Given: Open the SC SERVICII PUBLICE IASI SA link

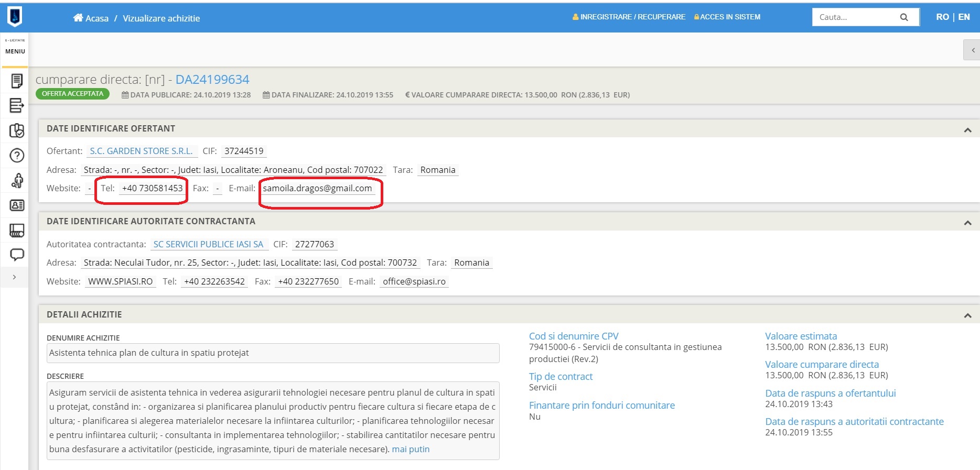Looking at the screenshot, I should (208, 244).
